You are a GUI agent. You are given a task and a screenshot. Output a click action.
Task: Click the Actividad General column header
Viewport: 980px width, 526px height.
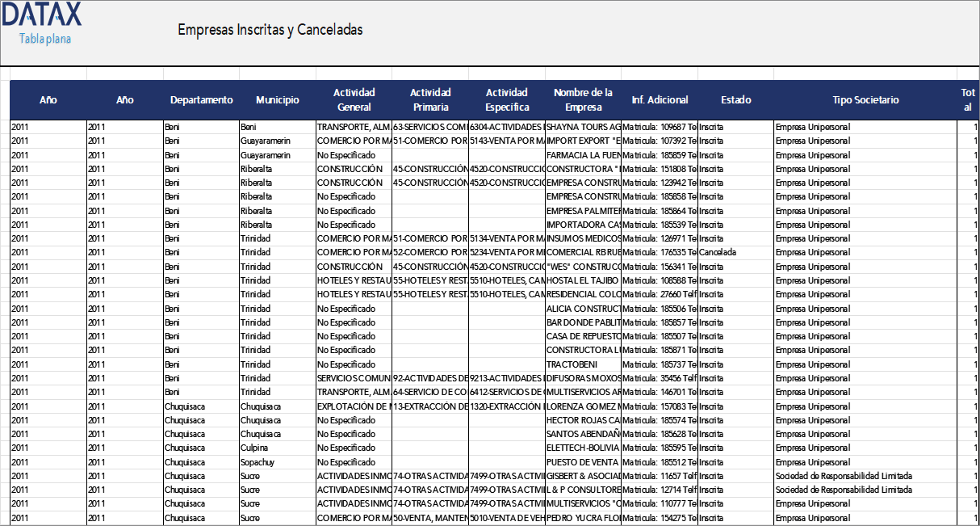click(354, 100)
